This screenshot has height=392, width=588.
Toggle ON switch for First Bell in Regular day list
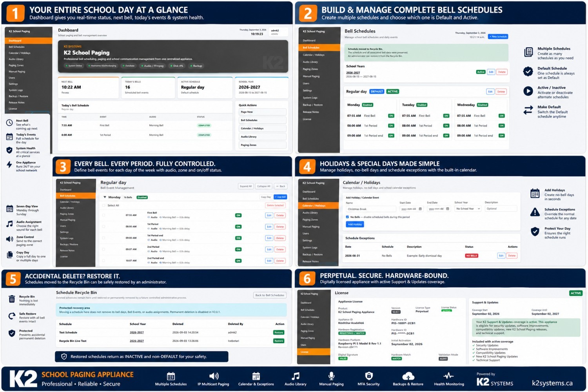coord(238,215)
